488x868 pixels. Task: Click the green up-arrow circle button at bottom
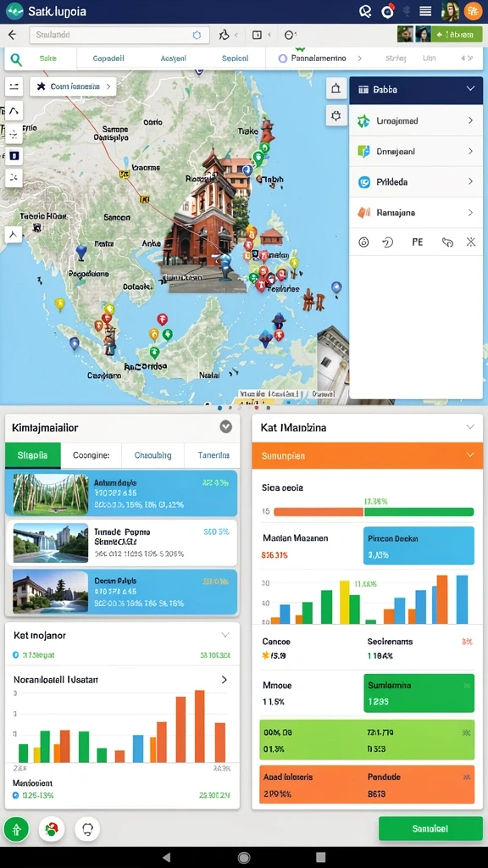pyautogui.click(x=16, y=829)
